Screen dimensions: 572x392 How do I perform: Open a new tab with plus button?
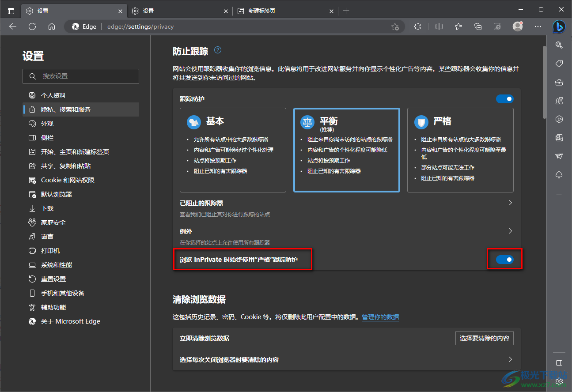[x=346, y=11]
